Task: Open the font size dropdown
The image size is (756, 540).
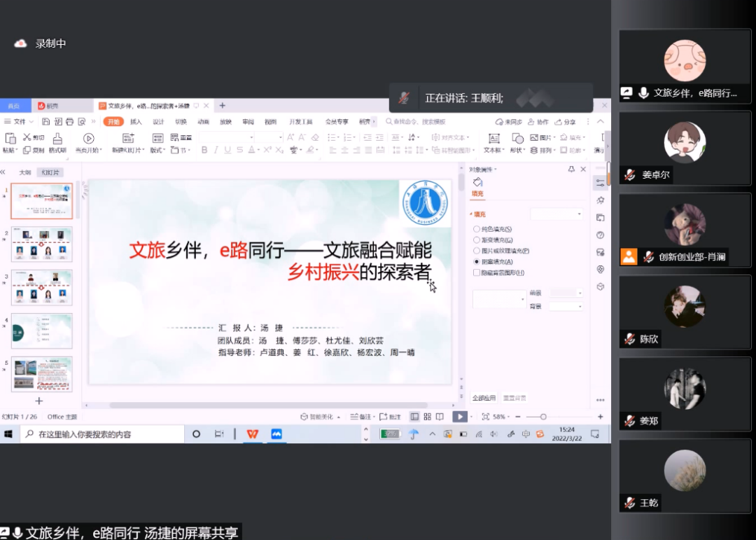Action: click(x=280, y=137)
